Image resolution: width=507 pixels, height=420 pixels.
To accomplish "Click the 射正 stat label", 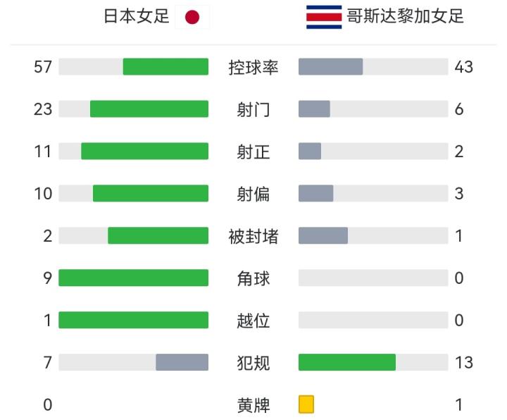I will (x=254, y=152).
